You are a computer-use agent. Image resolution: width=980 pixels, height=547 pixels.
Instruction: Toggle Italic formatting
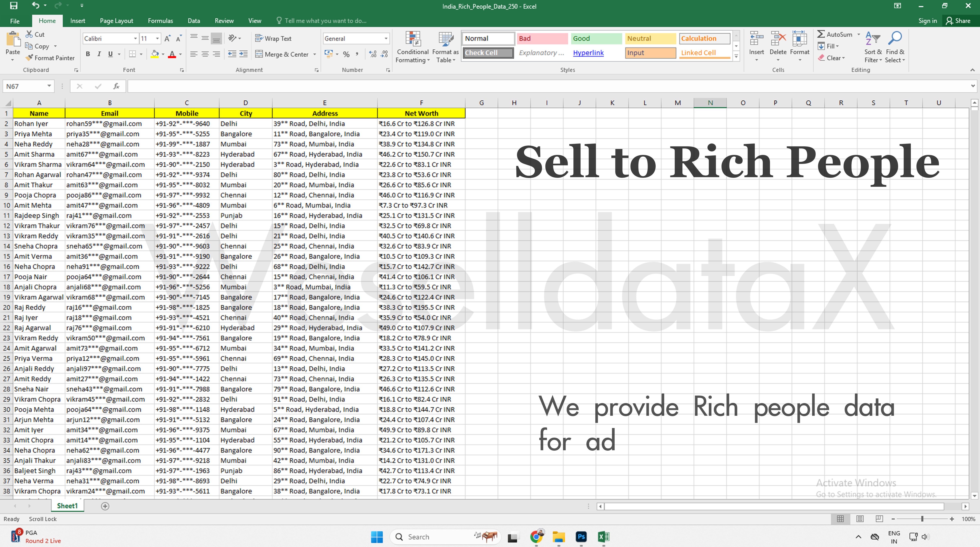[x=99, y=54]
